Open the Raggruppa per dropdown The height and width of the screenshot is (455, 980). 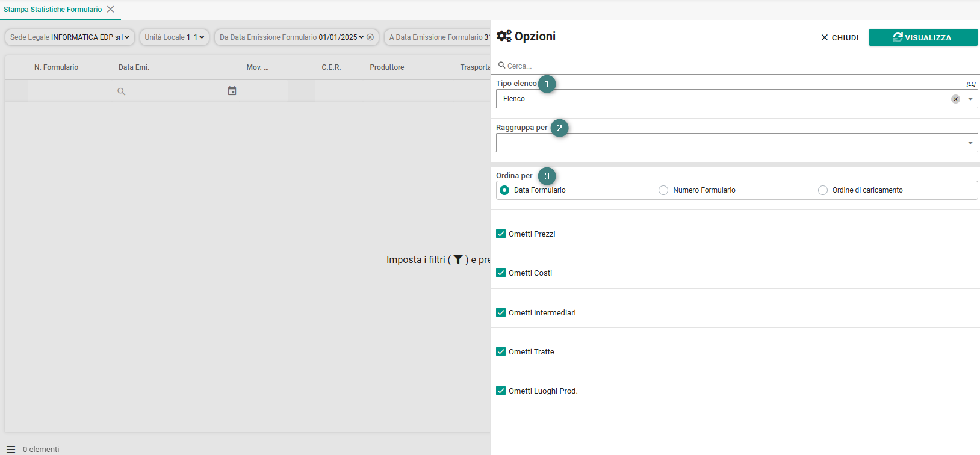pos(737,143)
